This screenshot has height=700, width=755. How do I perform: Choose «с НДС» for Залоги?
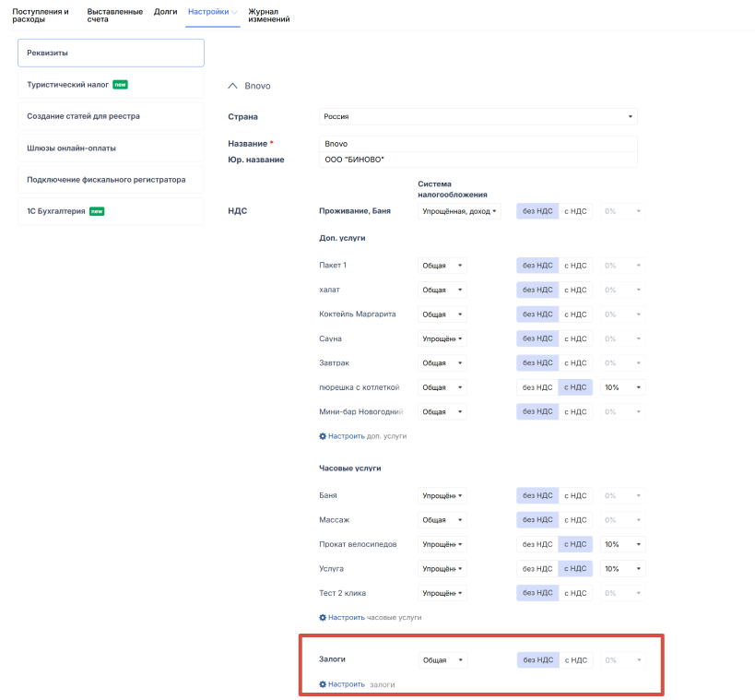coord(575,660)
